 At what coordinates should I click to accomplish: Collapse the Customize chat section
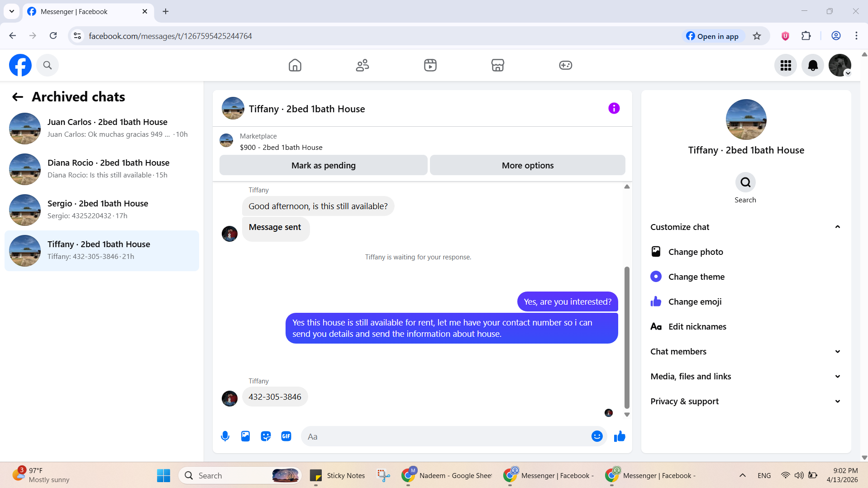pyautogui.click(x=746, y=227)
